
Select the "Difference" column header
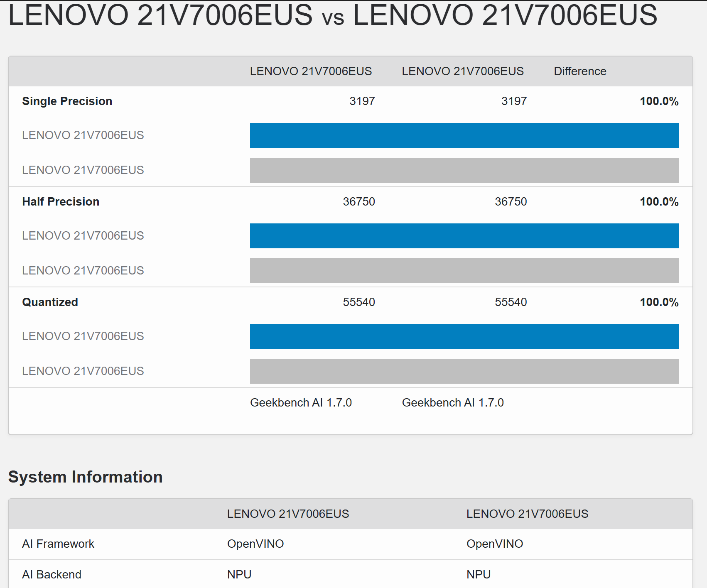[580, 71]
